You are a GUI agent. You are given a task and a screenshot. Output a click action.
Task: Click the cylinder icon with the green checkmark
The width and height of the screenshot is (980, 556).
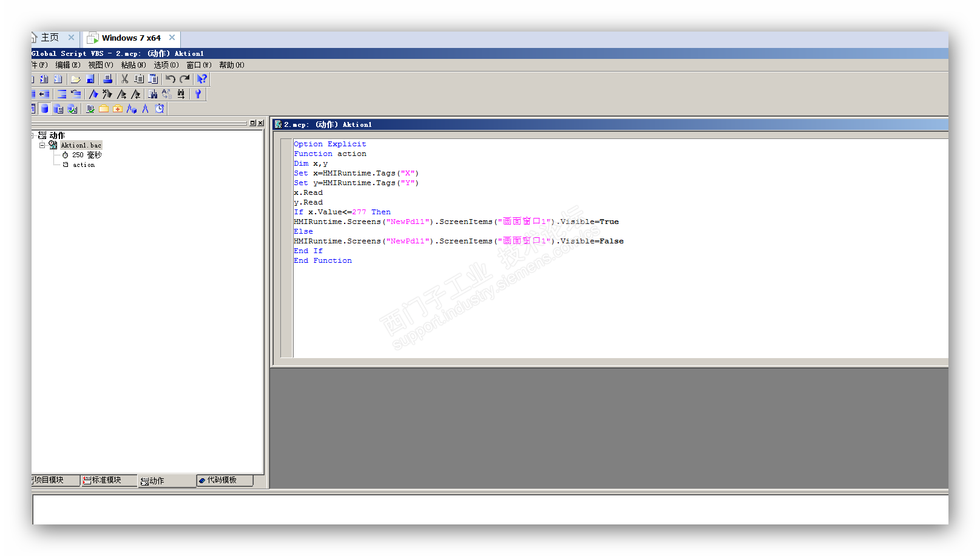coord(73,109)
